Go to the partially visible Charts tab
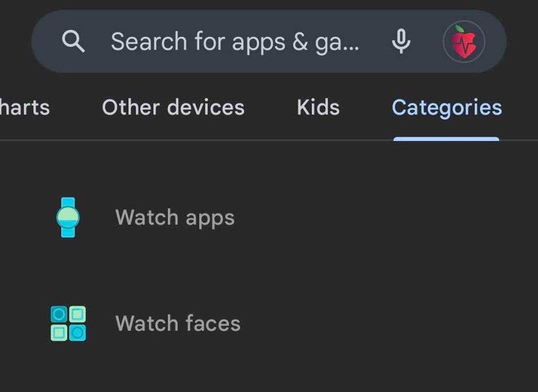 [25, 108]
